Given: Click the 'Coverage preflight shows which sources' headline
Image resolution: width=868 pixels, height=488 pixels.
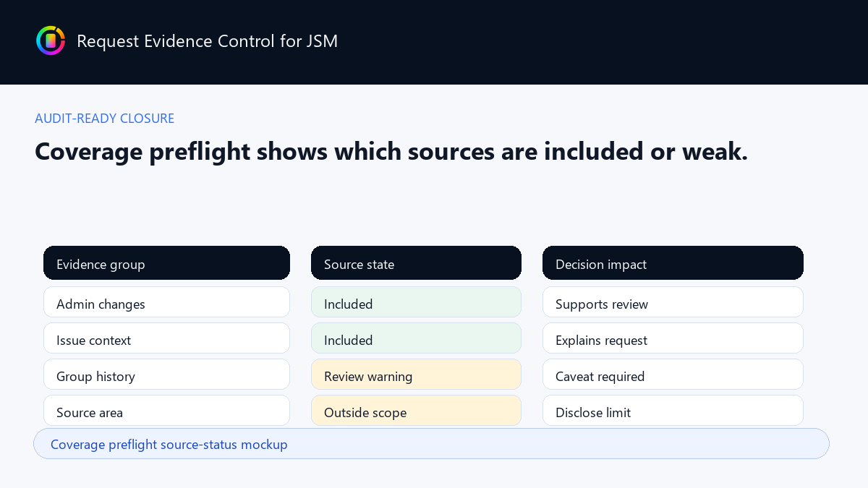Looking at the screenshot, I should [x=391, y=151].
